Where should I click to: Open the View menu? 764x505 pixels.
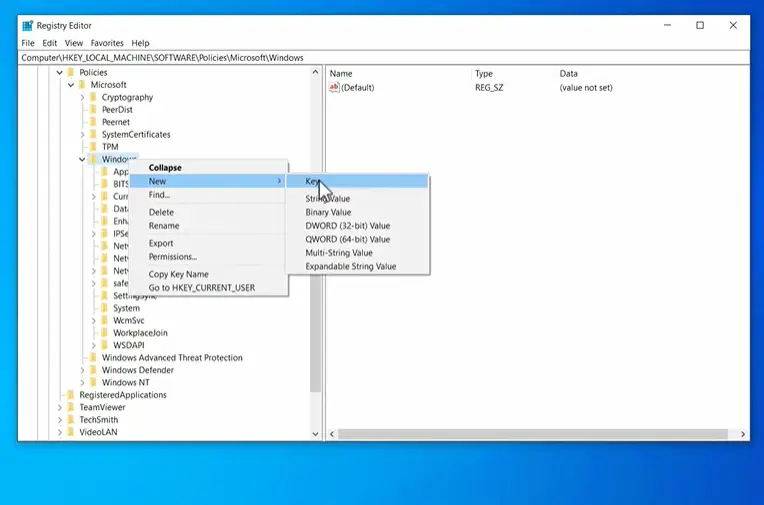pos(74,43)
